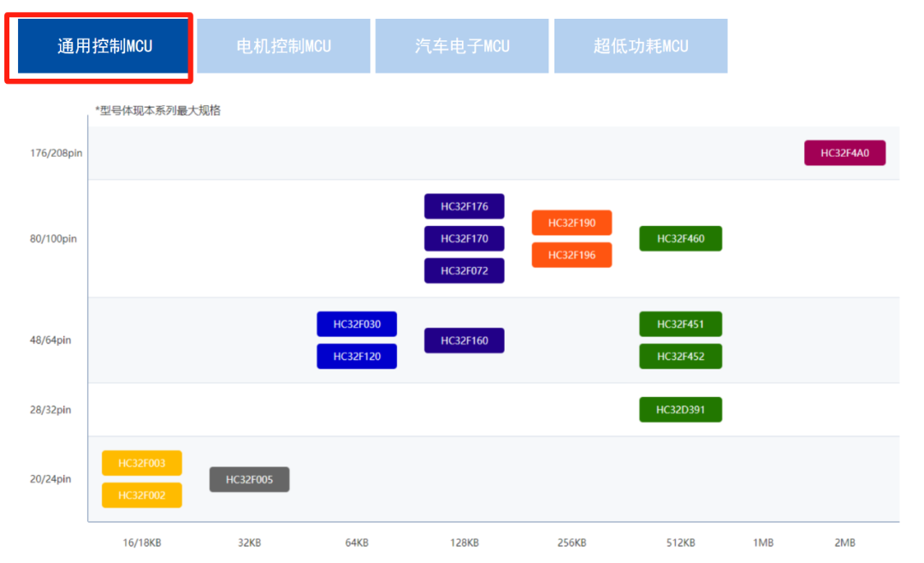Open the 超低功耗MCU category
The image size is (924, 563).
640,45
